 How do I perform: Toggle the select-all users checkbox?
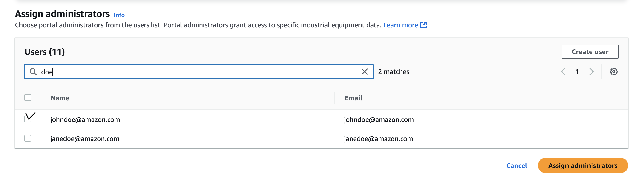28,97
